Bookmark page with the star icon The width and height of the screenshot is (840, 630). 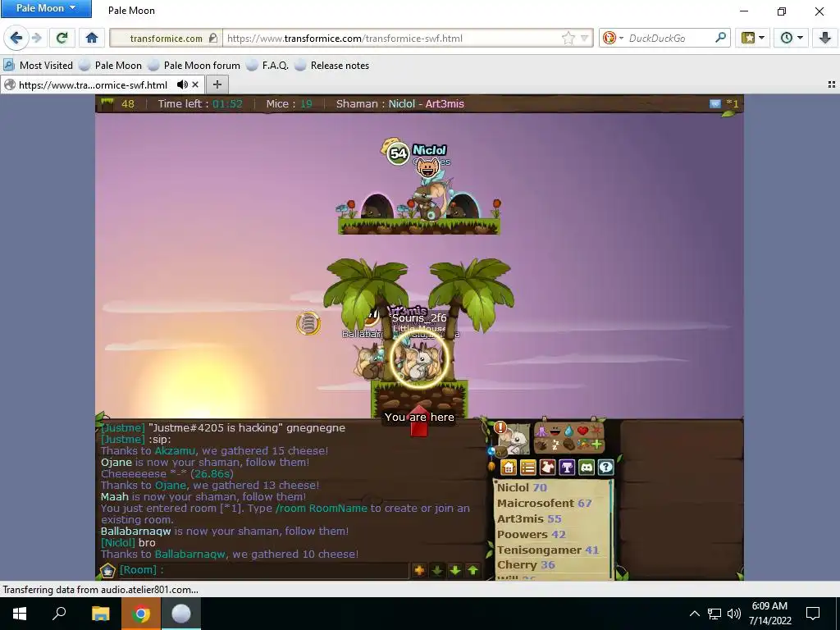(x=568, y=38)
